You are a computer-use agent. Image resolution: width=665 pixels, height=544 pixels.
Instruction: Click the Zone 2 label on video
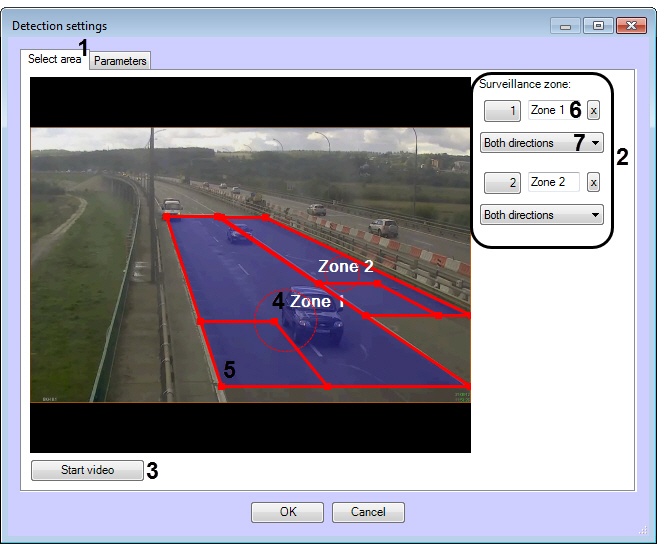(x=346, y=266)
